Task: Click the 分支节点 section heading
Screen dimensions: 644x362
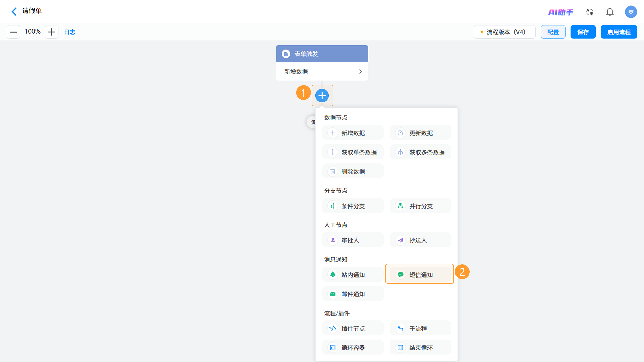Action: 335,191
